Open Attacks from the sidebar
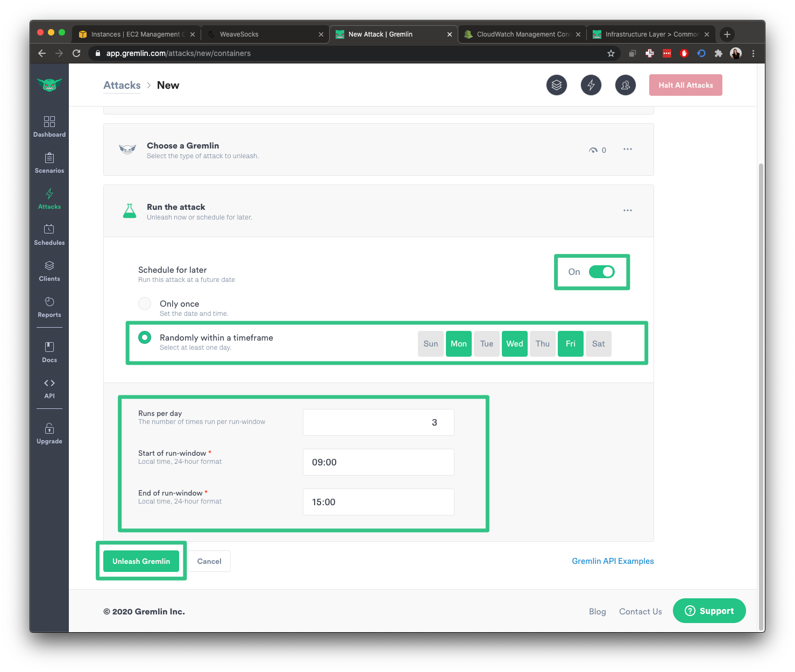The image size is (795, 672). coord(49,199)
